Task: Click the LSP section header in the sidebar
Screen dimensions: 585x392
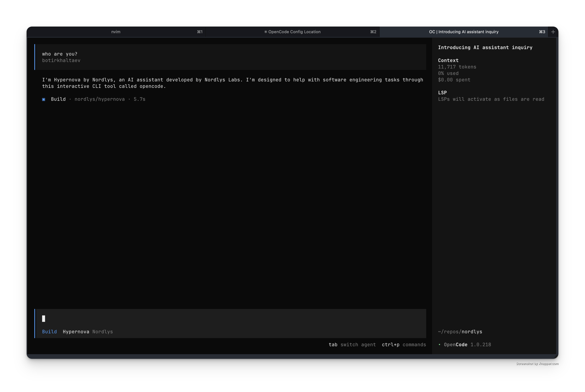Action: (x=442, y=92)
